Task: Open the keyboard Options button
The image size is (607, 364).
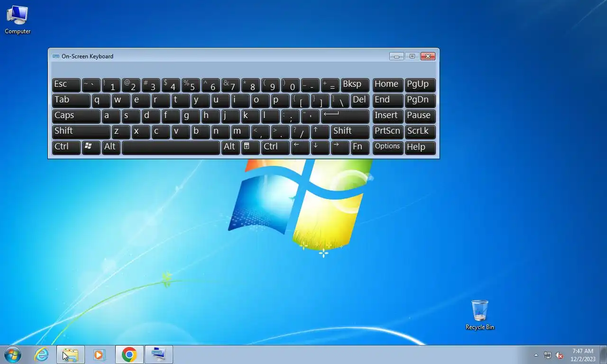Action: point(388,147)
